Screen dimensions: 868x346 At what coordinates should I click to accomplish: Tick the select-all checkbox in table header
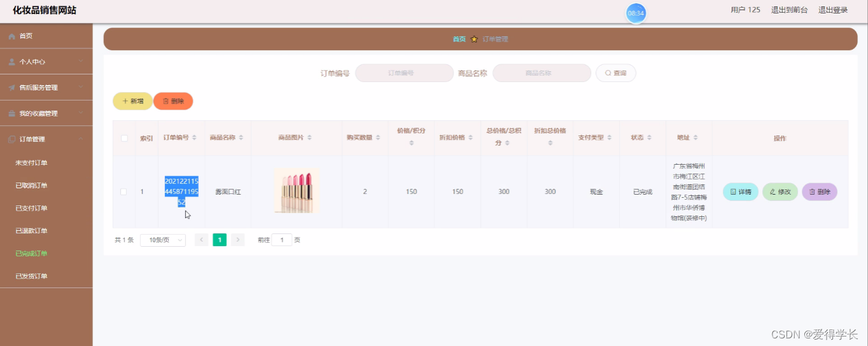coord(124,138)
